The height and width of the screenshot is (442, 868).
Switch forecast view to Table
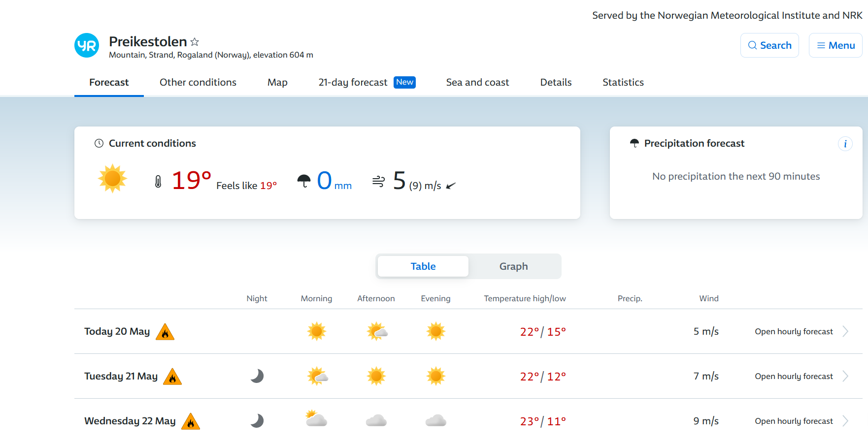coord(423,266)
